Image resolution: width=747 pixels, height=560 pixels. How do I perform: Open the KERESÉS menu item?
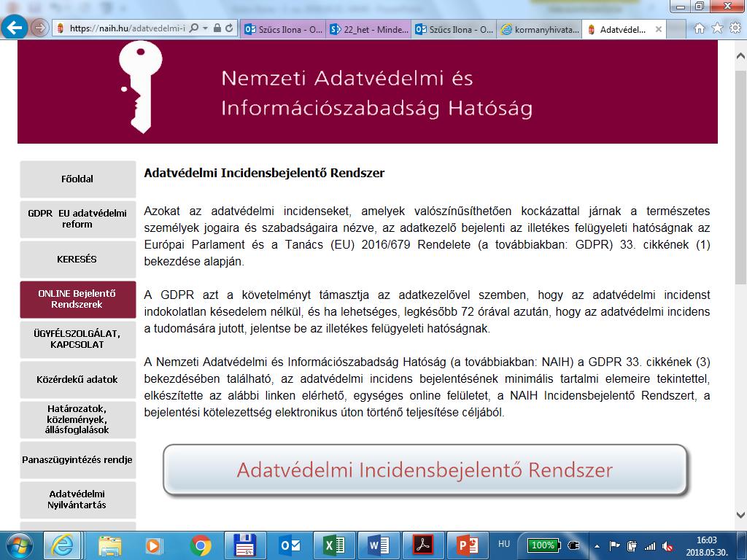click(x=77, y=259)
